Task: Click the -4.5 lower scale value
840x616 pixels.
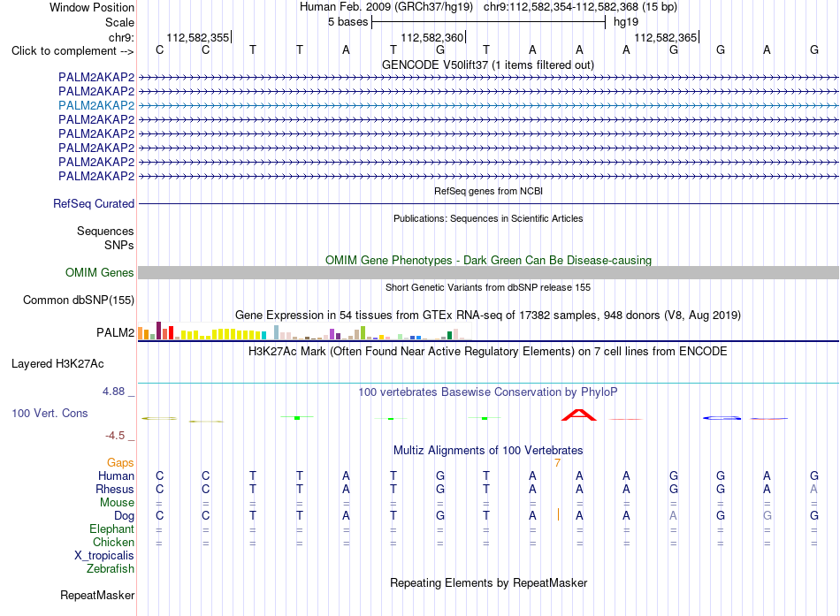Action: coord(115,436)
